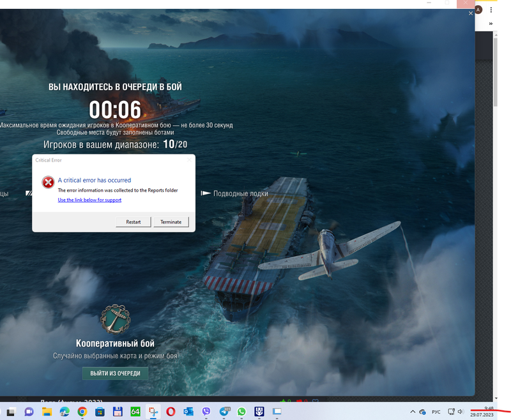The image size is (511, 420).
Task: Open Task View from the taskbar
Action: 11,412
